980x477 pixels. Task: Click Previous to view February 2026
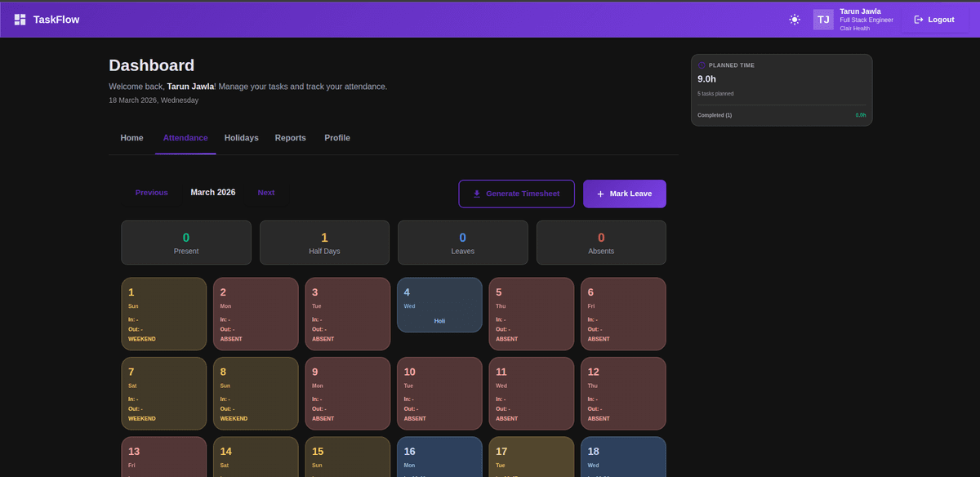151,192
